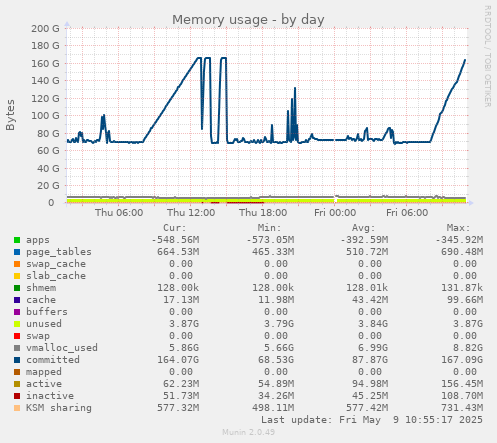497x443 pixels.
Task: Click the 'slab_cache' legend label
Action: (56, 276)
